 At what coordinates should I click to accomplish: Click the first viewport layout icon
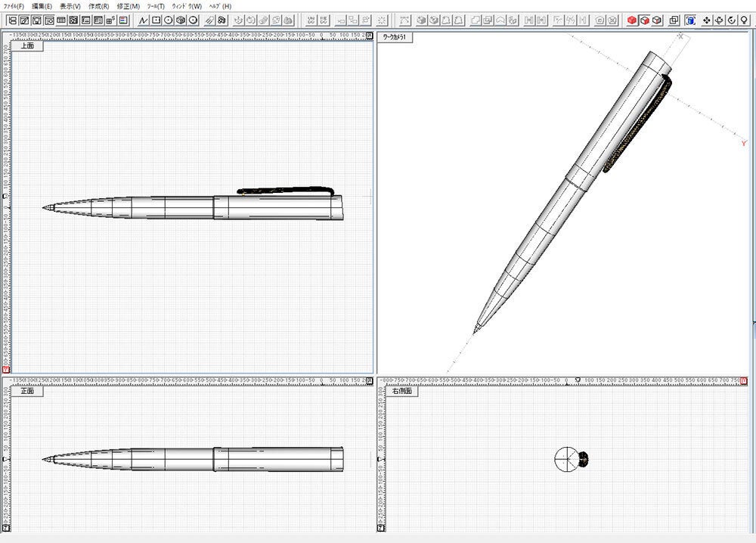(x=12, y=20)
